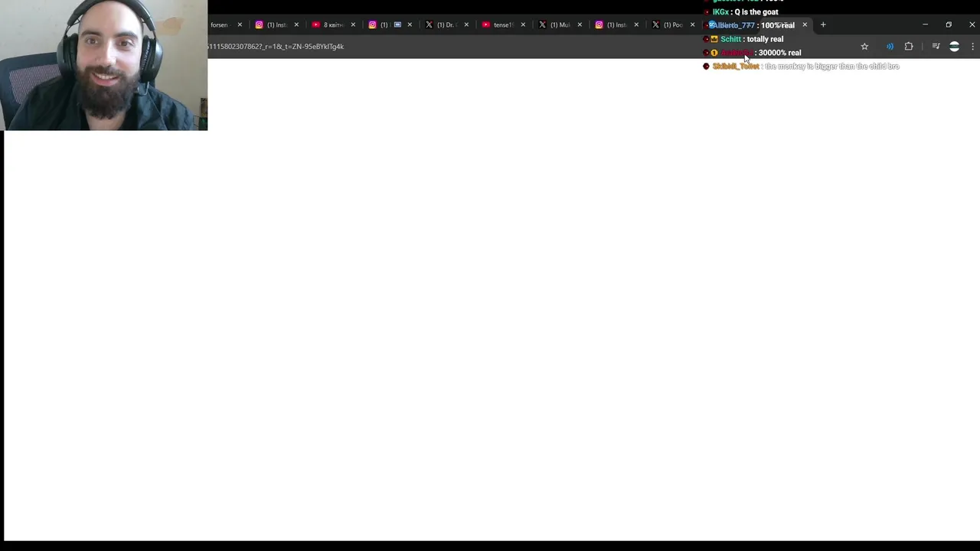This screenshot has width=980, height=551.
Task: Click the camera indicator icon on Instagram tab
Action: pos(397,24)
